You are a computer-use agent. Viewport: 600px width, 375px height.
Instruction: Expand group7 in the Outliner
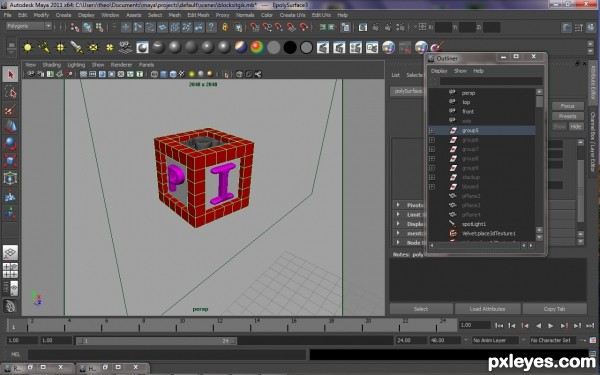click(x=432, y=149)
